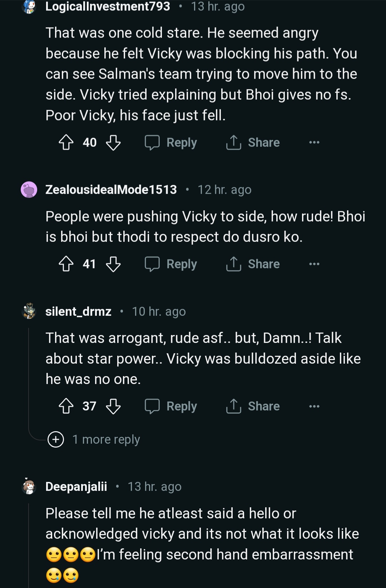Viewport: 386px width, 588px height.
Task: Upvote silent_drmz's comment
Action: pos(66,406)
